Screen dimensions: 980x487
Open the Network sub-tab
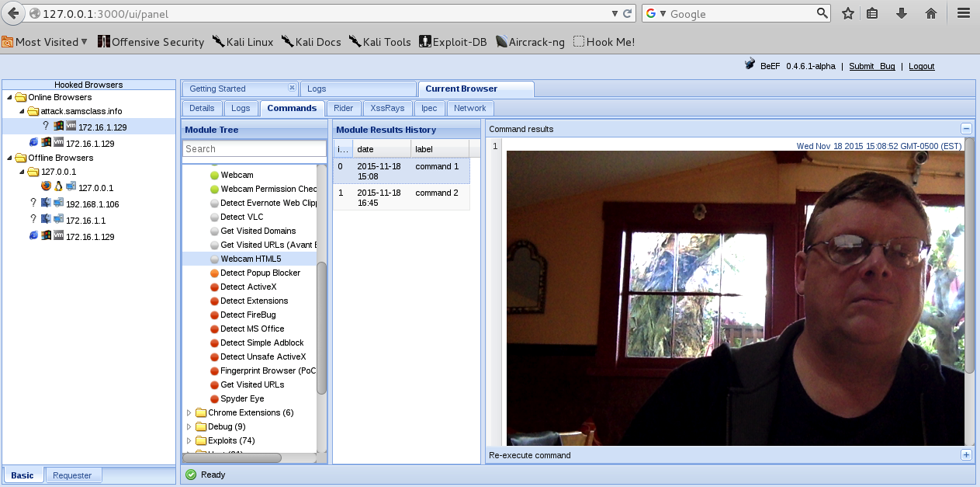point(470,108)
